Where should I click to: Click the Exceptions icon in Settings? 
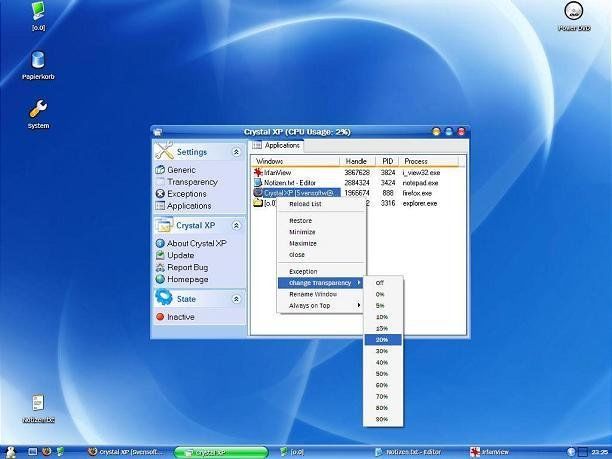point(160,194)
